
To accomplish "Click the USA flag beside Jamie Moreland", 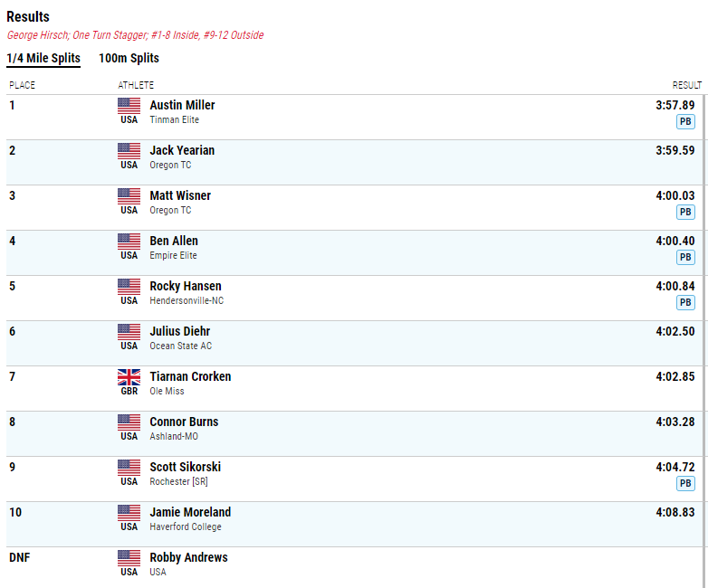I will (129, 513).
